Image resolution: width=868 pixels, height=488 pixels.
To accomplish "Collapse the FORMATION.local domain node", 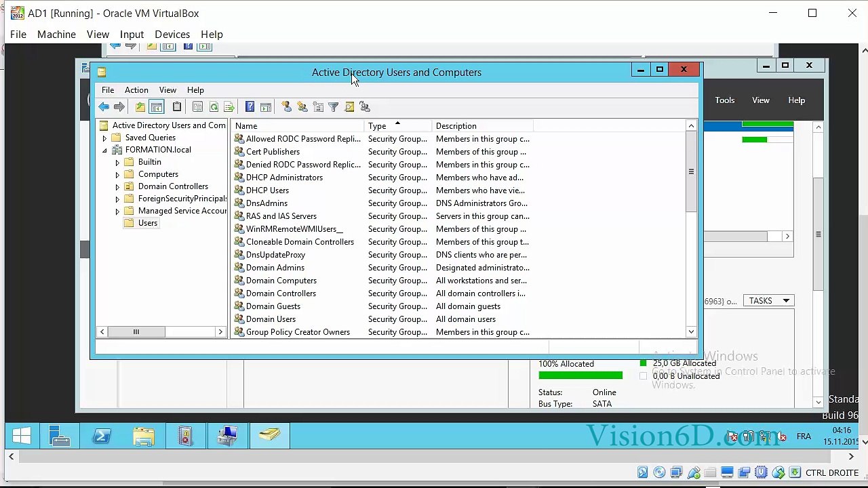I will 104,150.
